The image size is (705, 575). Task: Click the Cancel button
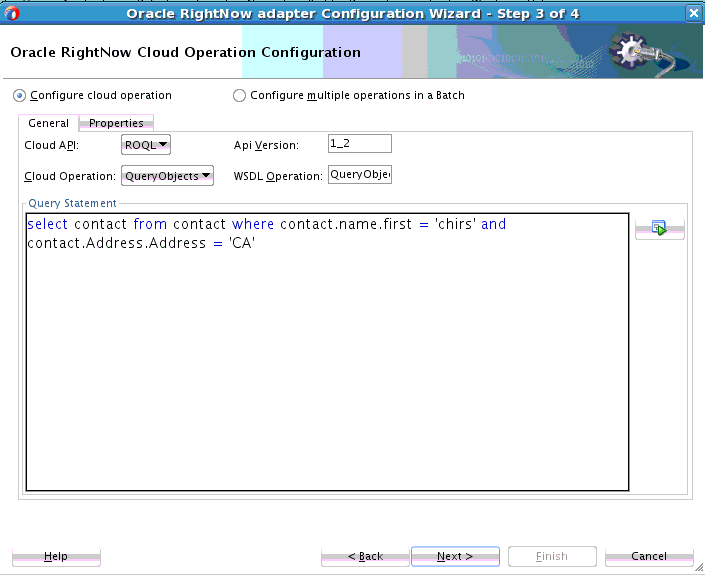tap(649, 557)
